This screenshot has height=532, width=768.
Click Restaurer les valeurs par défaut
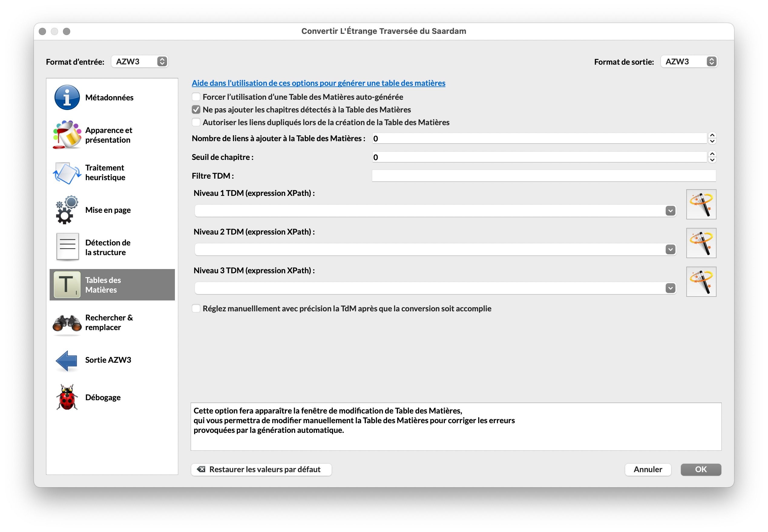tap(261, 470)
